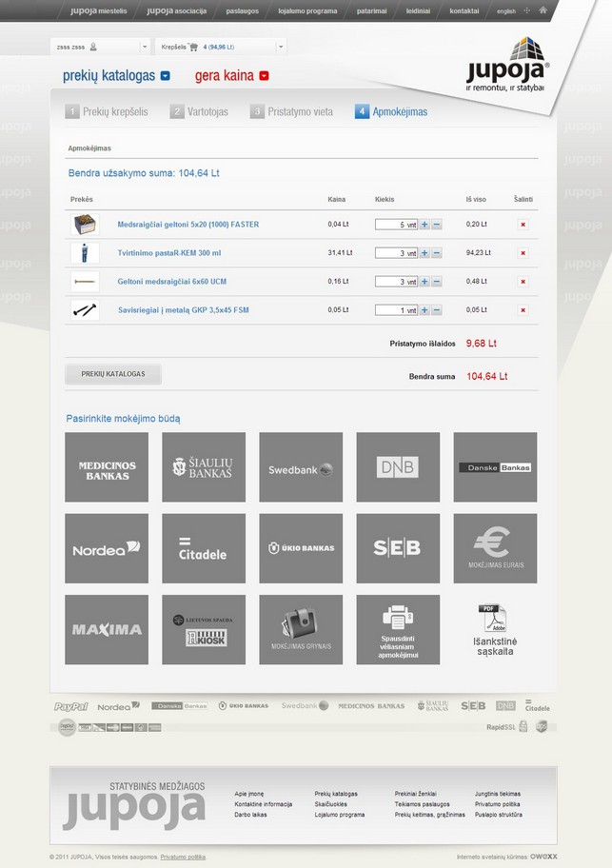Remove Medsraigčiai geltoni 5x20 item

click(x=523, y=225)
